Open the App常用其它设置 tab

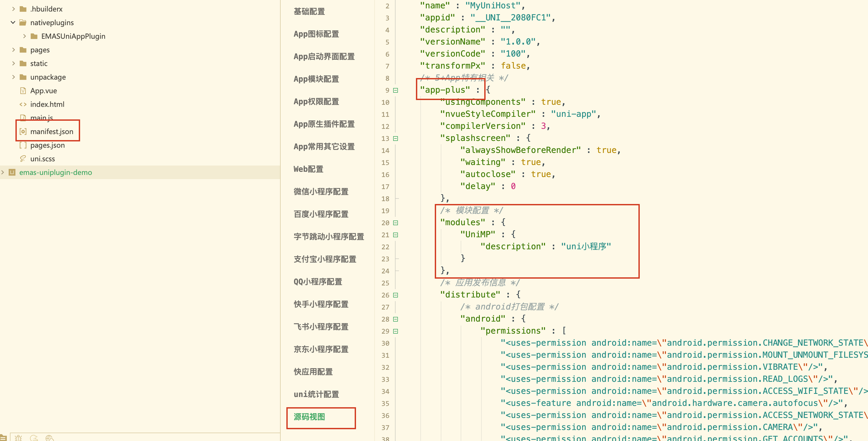click(x=324, y=147)
